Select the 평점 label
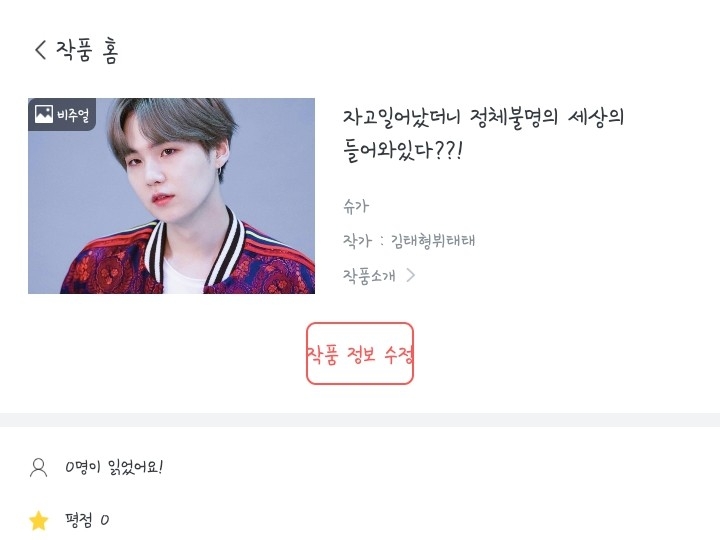 [79, 520]
